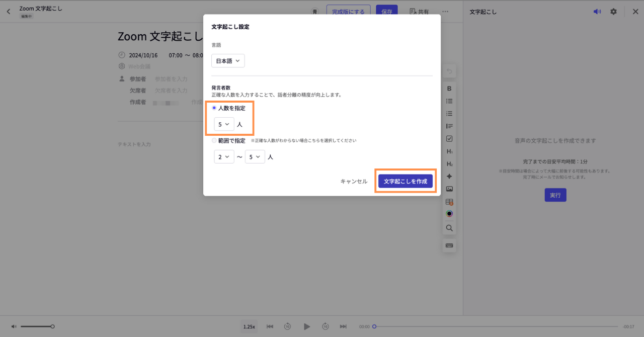Click the checkbox list toolbar icon
This screenshot has width=644, height=337.
pos(449,139)
